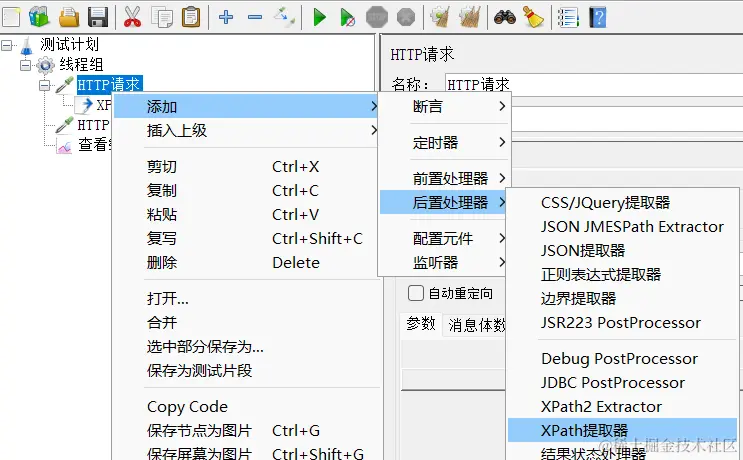Choose 保存为测试片段 entry

[246, 370]
